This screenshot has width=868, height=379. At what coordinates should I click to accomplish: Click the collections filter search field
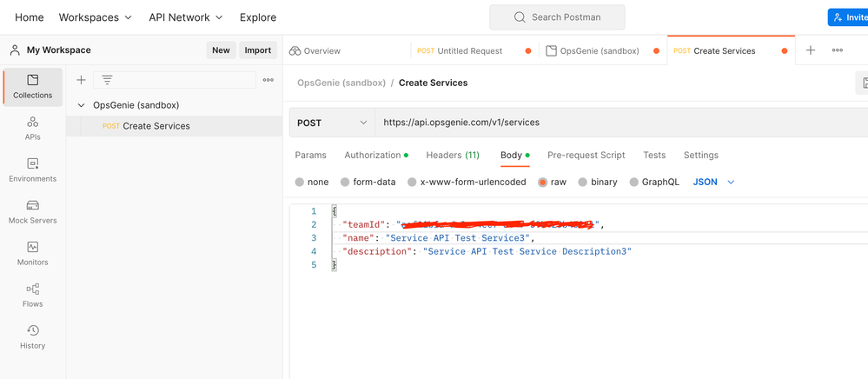click(x=175, y=80)
